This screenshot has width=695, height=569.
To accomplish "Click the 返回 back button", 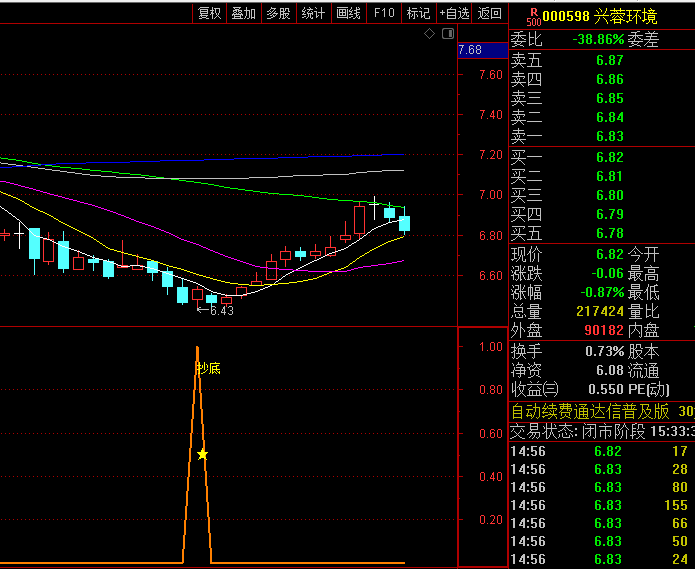I will tap(490, 13).
